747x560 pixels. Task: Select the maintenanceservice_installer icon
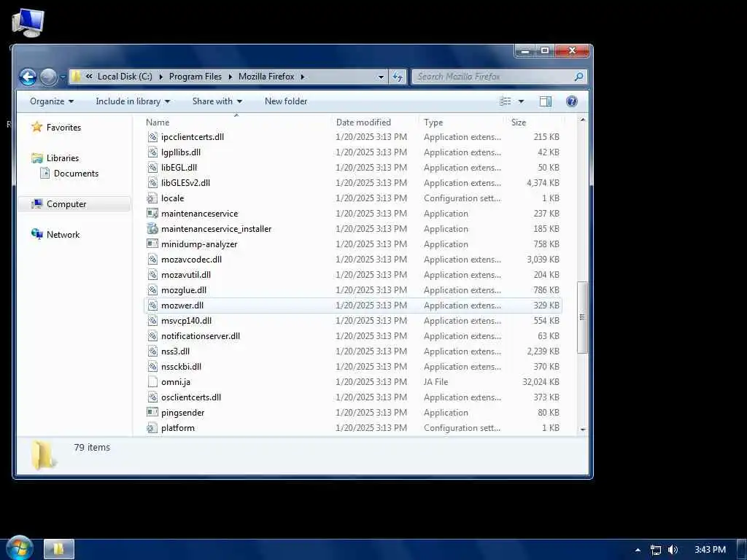coord(152,228)
